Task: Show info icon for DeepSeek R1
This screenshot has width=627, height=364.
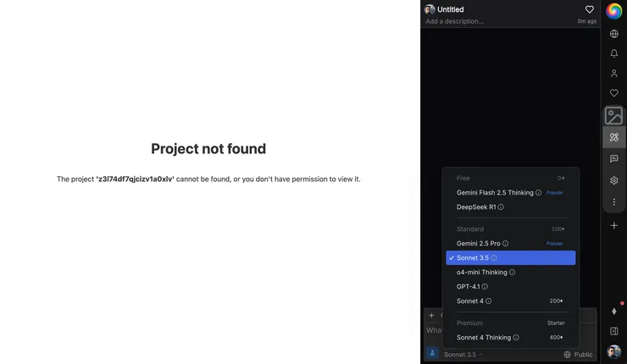Action: coord(501,207)
